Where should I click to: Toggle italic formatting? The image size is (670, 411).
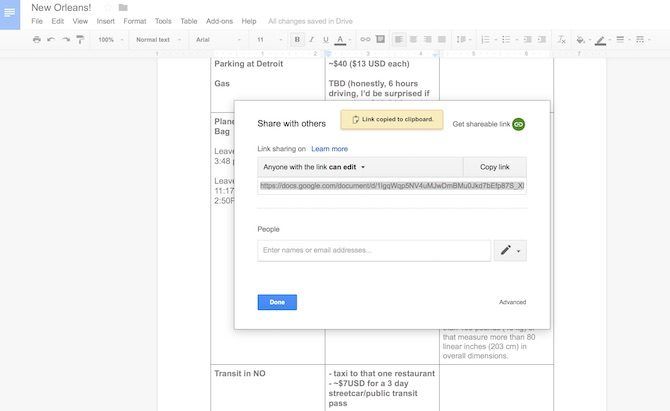(x=311, y=40)
